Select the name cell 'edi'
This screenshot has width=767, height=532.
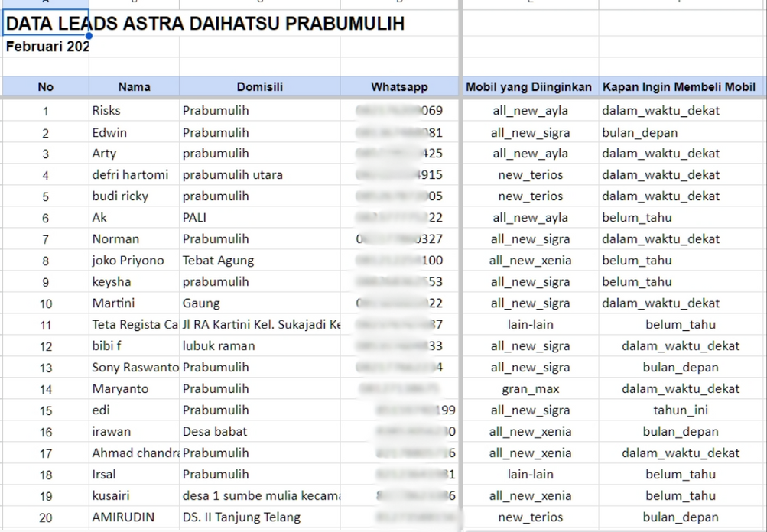(134, 410)
